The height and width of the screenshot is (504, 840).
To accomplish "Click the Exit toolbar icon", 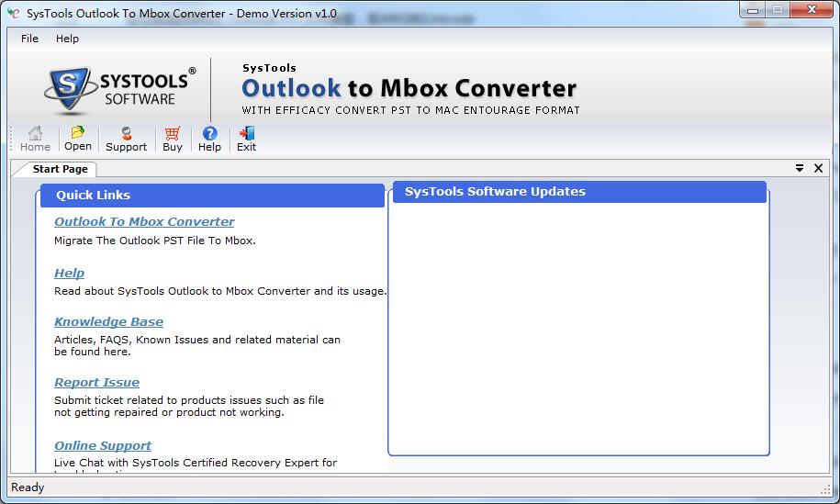I will (x=246, y=139).
